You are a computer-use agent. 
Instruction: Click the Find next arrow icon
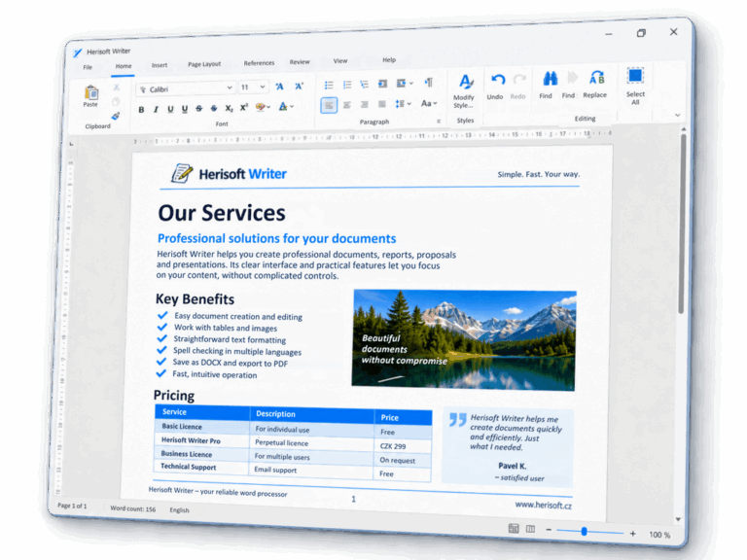pyautogui.click(x=572, y=78)
